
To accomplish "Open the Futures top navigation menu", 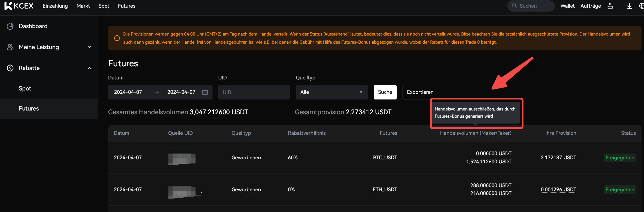I will click(x=127, y=6).
